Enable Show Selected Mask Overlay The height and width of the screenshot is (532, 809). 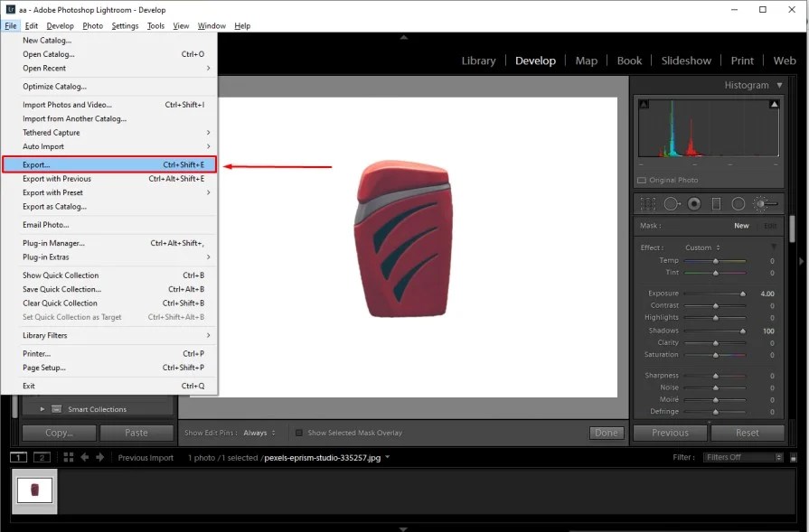click(x=298, y=433)
